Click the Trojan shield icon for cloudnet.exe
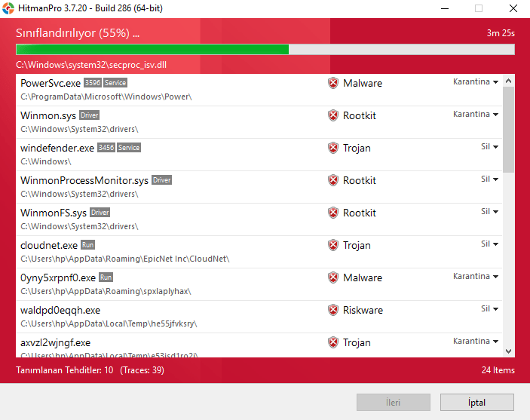This screenshot has width=530, height=420. point(333,246)
